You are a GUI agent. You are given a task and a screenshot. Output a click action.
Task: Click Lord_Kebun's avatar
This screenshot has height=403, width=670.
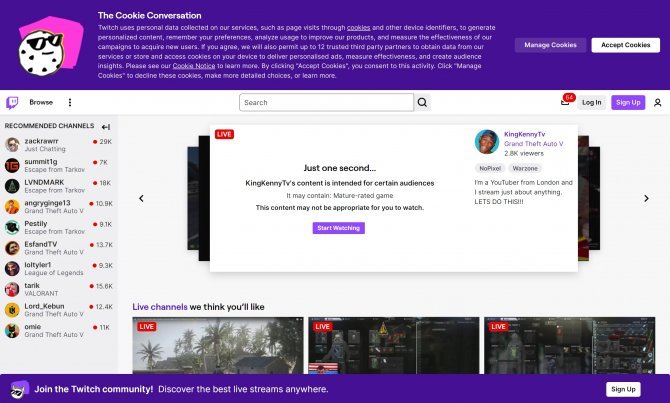12,310
